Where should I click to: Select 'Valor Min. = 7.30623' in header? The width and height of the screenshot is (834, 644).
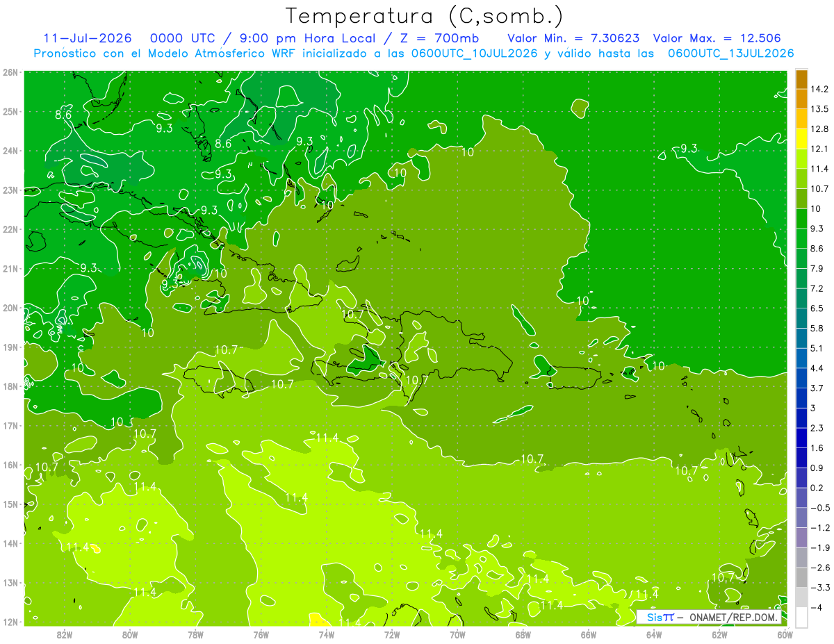[573, 38]
